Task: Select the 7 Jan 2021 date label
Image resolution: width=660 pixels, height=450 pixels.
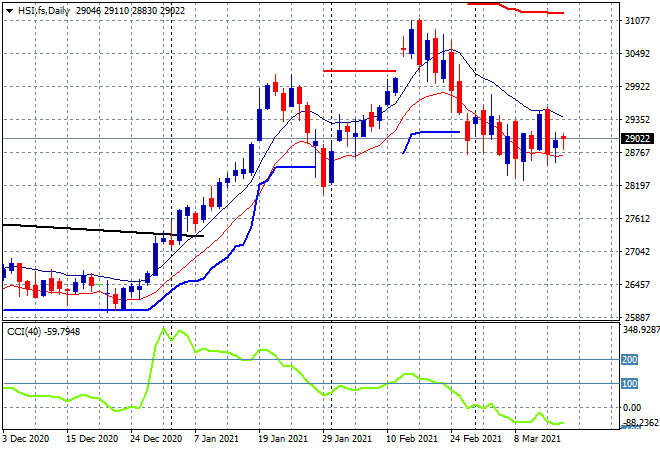Action: [216, 439]
